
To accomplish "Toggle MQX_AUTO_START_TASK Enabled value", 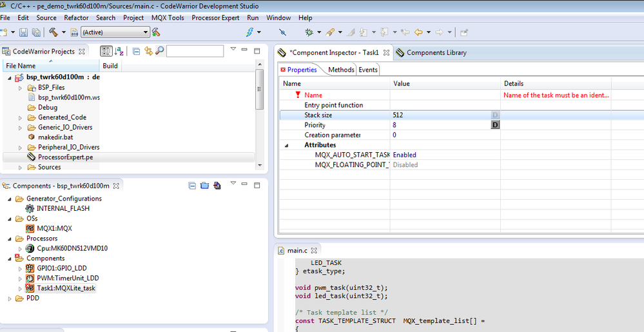I will pos(405,155).
